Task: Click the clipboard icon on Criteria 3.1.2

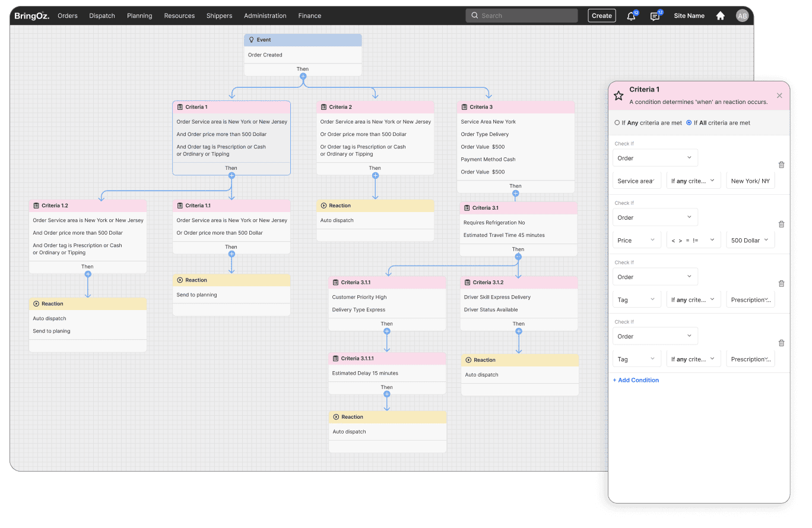Action: click(468, 283)
